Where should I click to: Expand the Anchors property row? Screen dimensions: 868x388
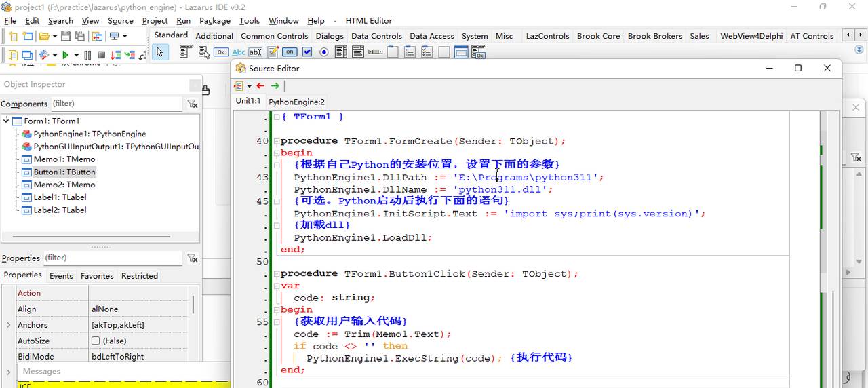point(8,325)
